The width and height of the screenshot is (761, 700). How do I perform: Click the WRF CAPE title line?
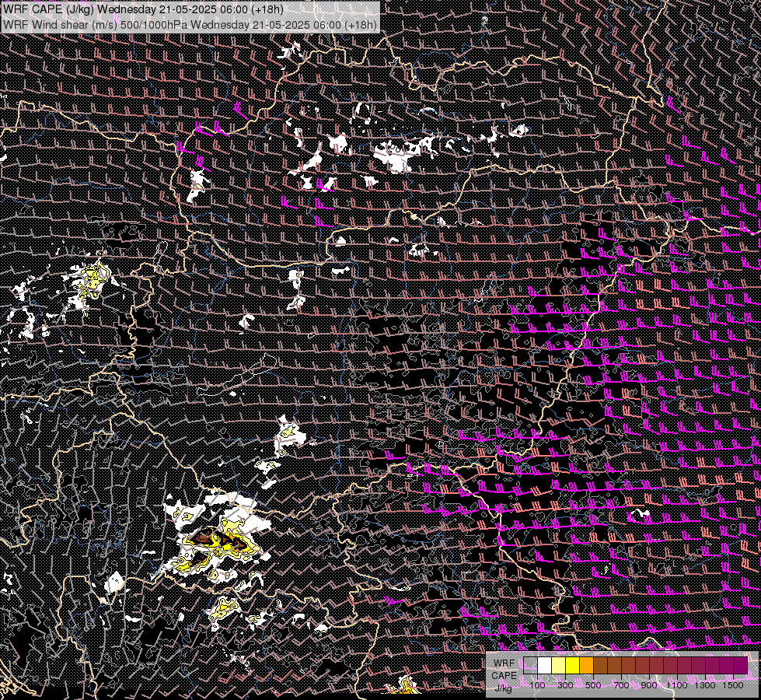pyautogui.click(x=143, y=9)
